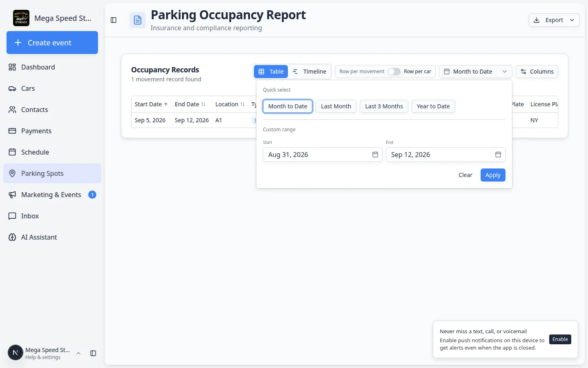The image size is (588, 368).
Task: Click the Marketing & Events notification badge
Action: pyautogui.click(x=92, y=195)
